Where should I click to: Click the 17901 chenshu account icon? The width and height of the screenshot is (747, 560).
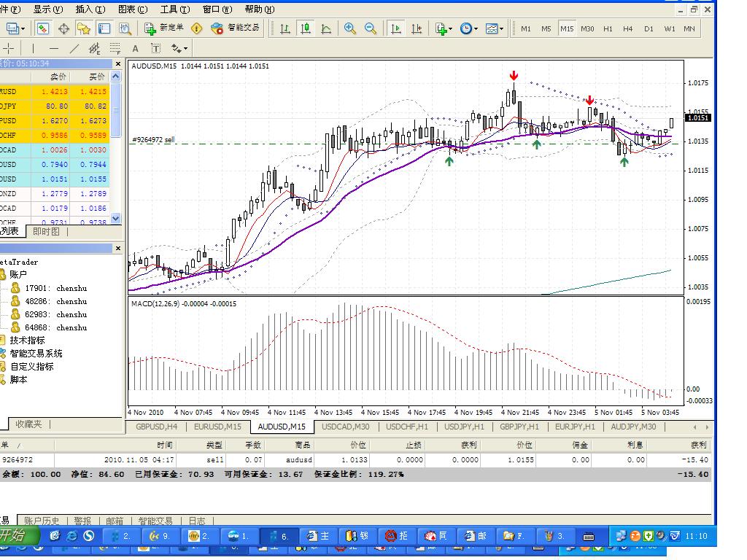(x=15, y=288)
